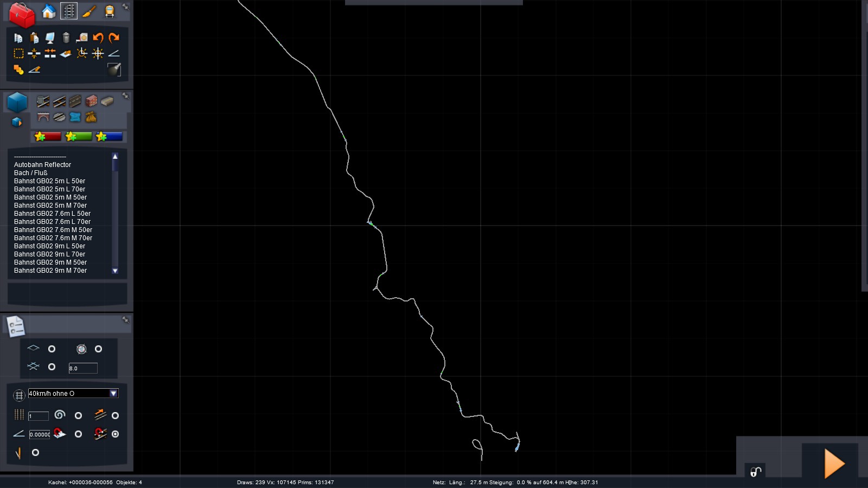Select the house editor icon

[x=49, y=11]
